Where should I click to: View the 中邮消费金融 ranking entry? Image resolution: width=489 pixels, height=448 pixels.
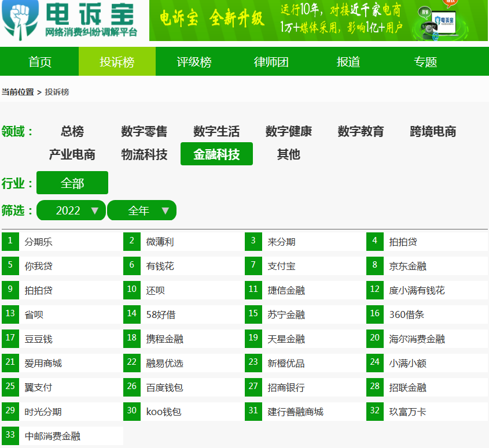point(62,436)
